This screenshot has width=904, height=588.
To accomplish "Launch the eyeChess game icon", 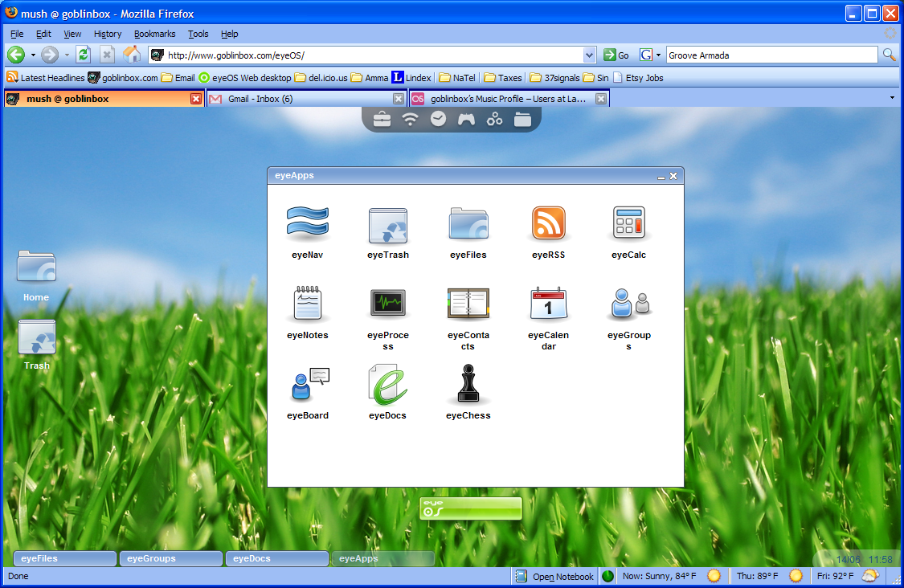I will coord(468,384).
